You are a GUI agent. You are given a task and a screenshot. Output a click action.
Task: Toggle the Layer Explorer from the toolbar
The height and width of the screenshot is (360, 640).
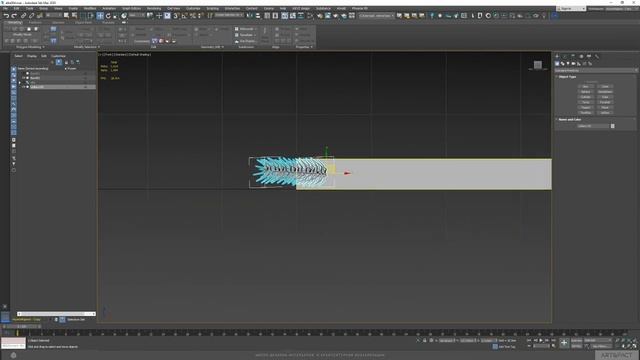(275, 16)
